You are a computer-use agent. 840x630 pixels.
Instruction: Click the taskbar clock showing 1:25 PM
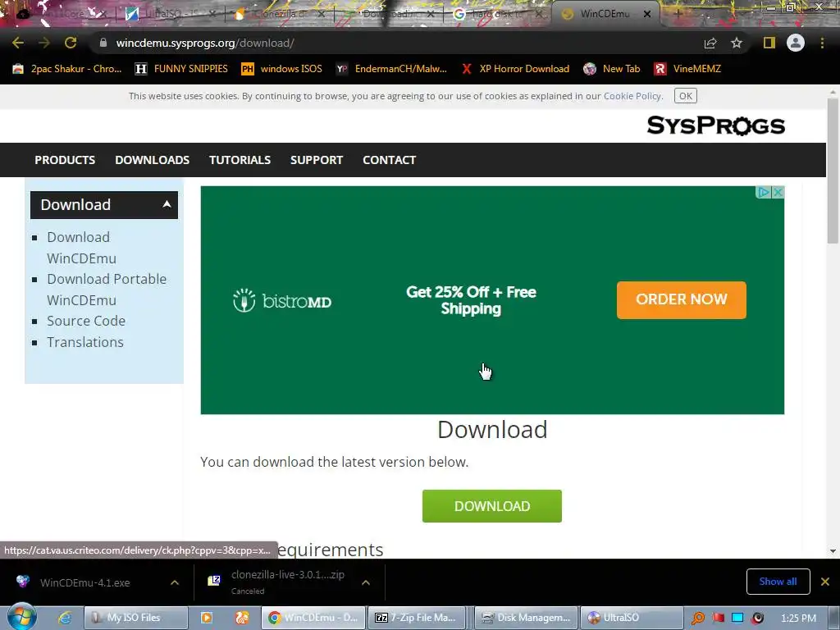(798, 618)
